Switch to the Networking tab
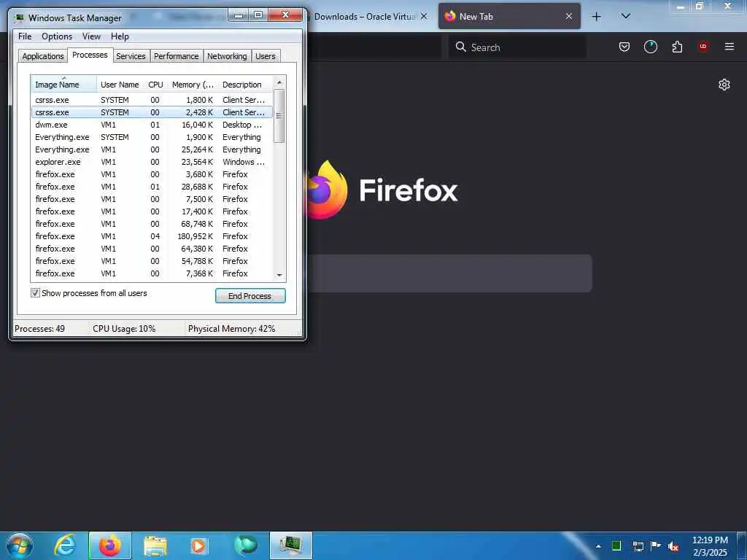747x560 pixels. pyautogui.click(x=227, y=56)
